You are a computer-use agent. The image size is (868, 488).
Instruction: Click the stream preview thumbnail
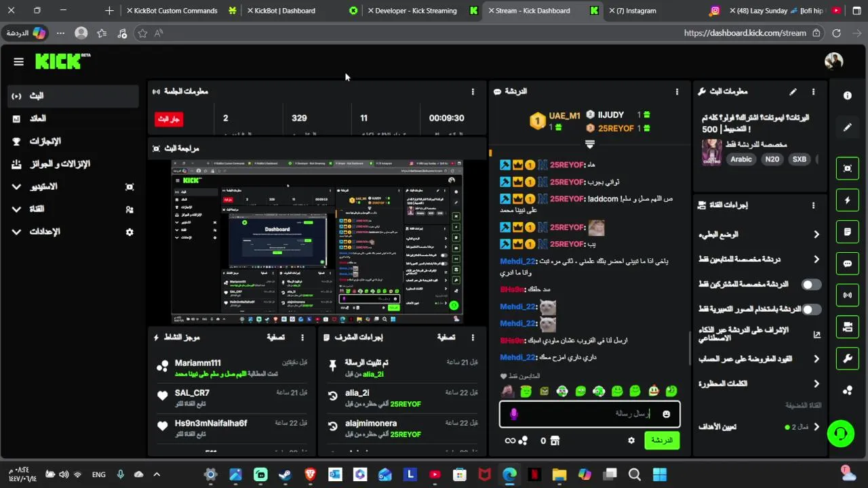click(x=317, y=242)
